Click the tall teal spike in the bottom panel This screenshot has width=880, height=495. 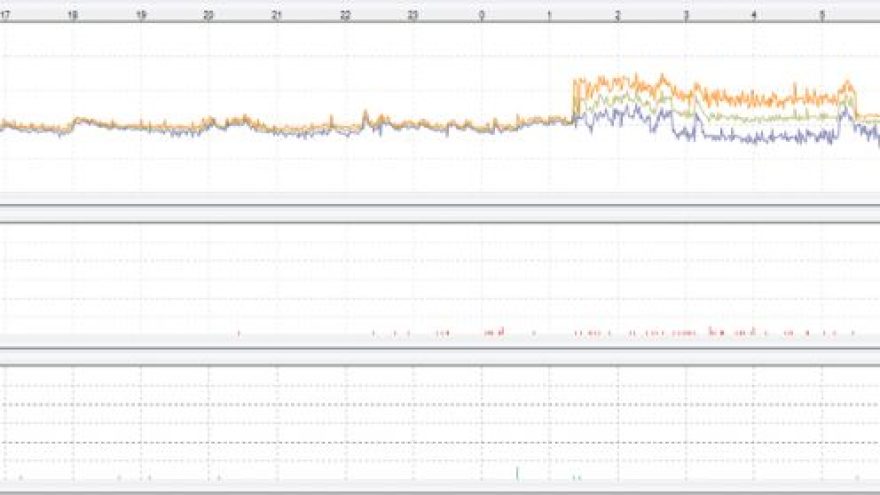pyautogui.click(x=517, y=473)
